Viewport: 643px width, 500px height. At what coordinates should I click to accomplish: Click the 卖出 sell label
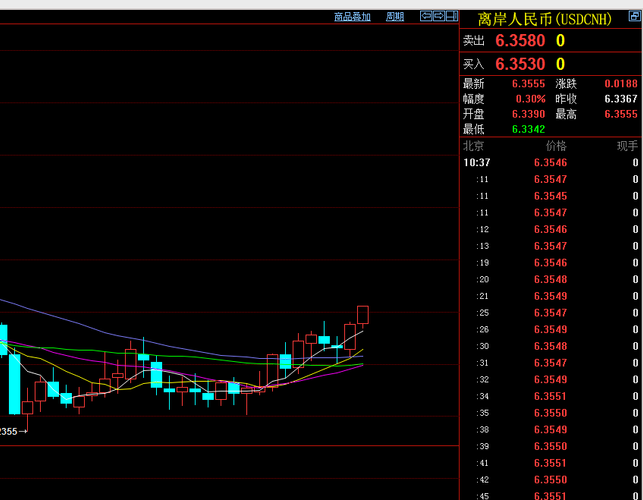(x=474, y=41)
